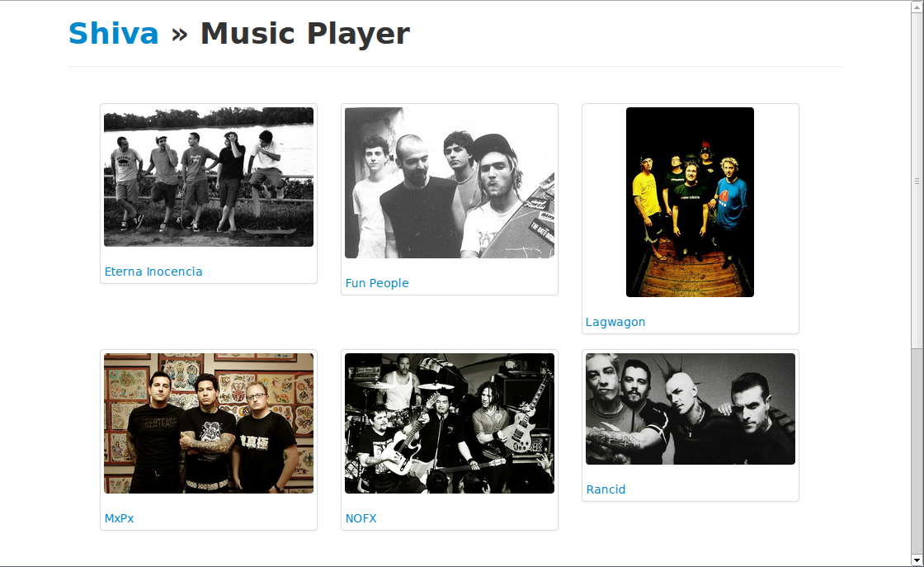Click the scrollbar down arrow
The height and width of the screenshot is (567, 924).
click(x=917, y=560)
